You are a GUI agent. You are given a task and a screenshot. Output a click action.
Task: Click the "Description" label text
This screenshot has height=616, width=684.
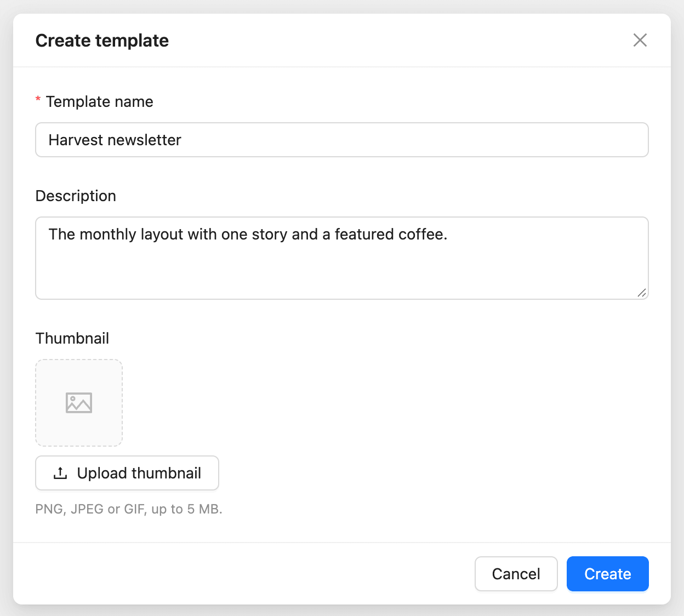[76, 196]
